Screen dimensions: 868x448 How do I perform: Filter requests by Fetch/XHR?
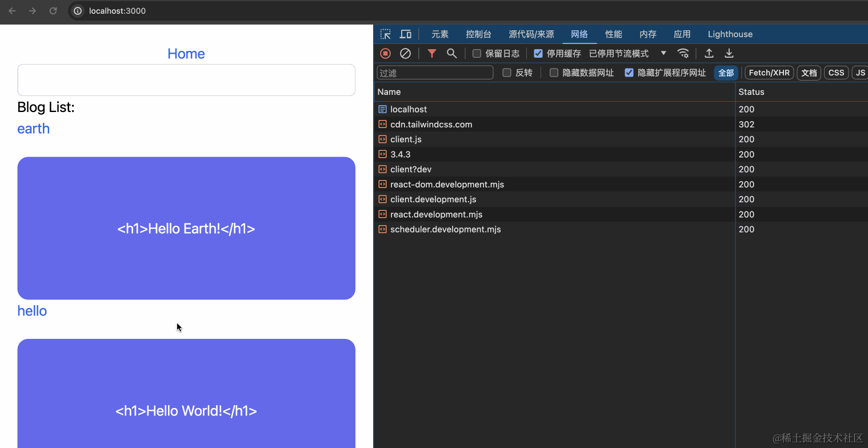click(769, 73)
